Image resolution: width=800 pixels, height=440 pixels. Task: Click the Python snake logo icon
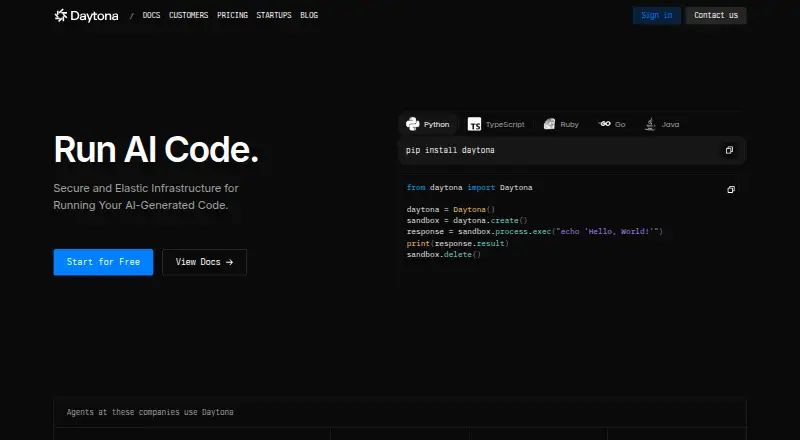412,124
